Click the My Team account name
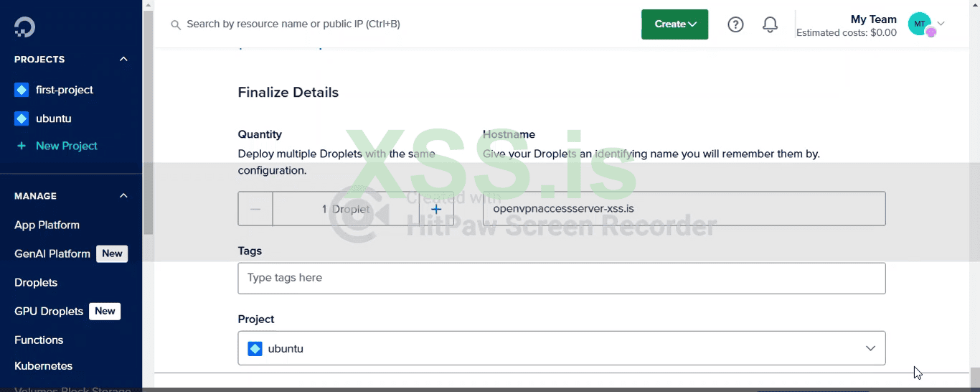Image resolution: width=980 pixels, height=392 pixels. point(874,19)
